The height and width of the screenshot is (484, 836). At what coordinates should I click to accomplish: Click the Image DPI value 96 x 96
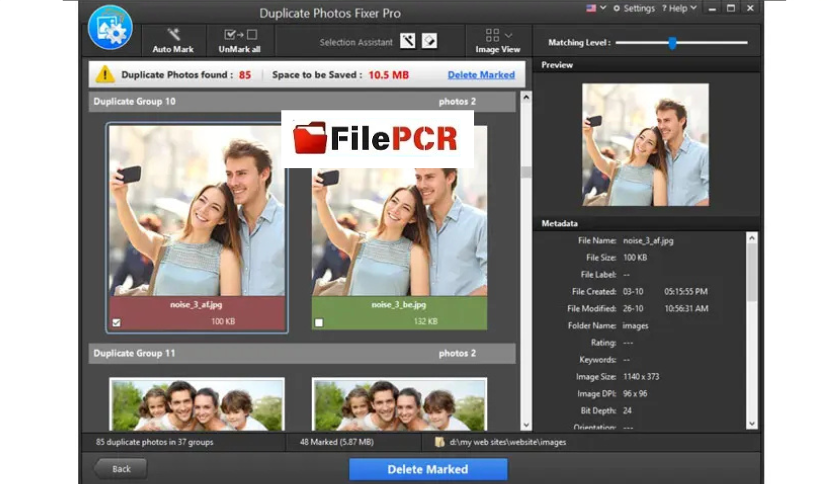(635, 393)
